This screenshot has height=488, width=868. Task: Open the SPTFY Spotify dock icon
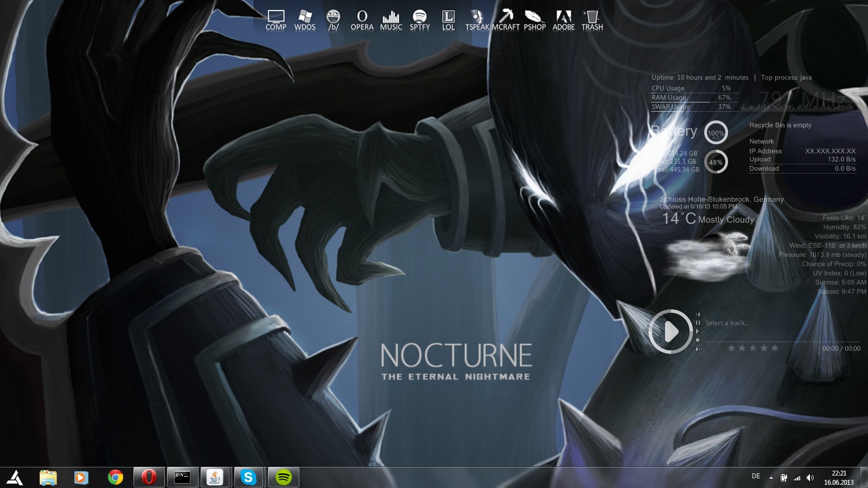tap(419, 21)
